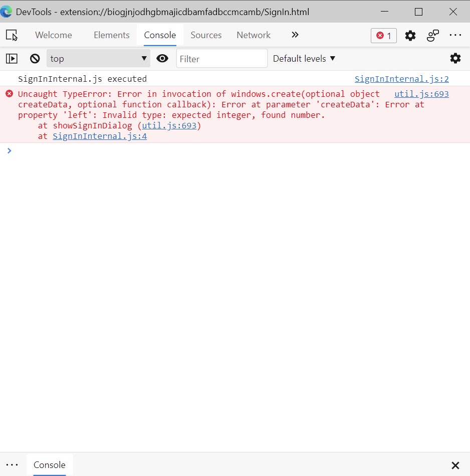Click the inspect element picker icon
Screen dimensions: 470x476
(12, 35)
